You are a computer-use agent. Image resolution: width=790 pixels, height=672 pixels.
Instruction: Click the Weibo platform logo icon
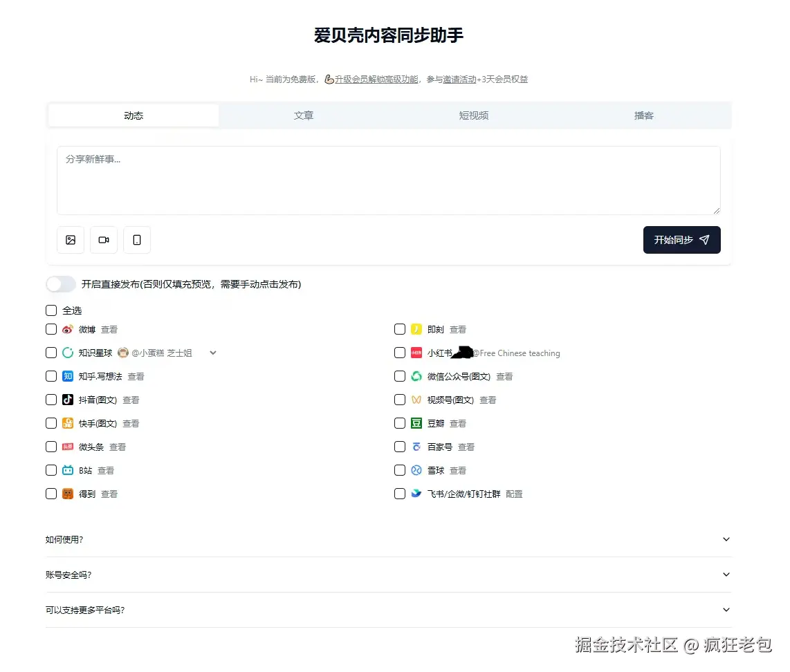[68, 330]
